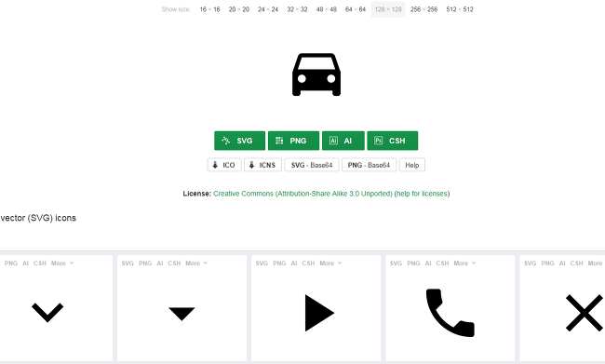Screen dimensions: 605x364
Task: Click AI on the down-triangle icon card
Action: pyautogui.click(x=160, y=263)
